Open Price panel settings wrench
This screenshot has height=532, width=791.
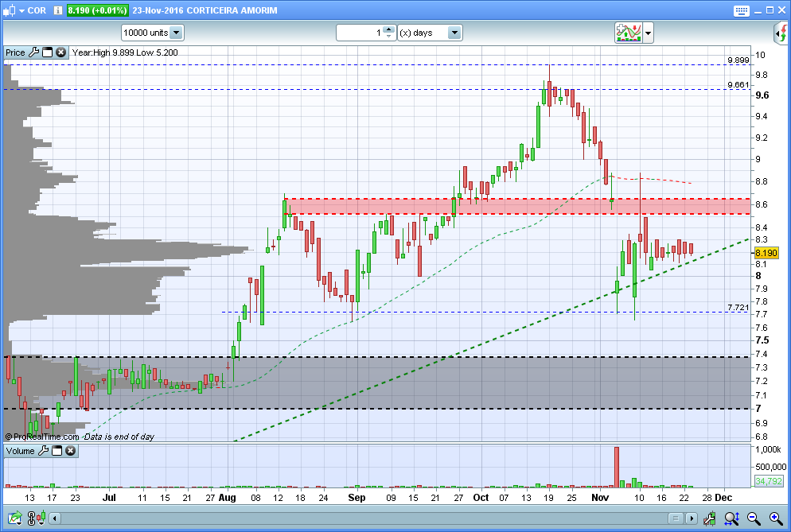point(33,52)
